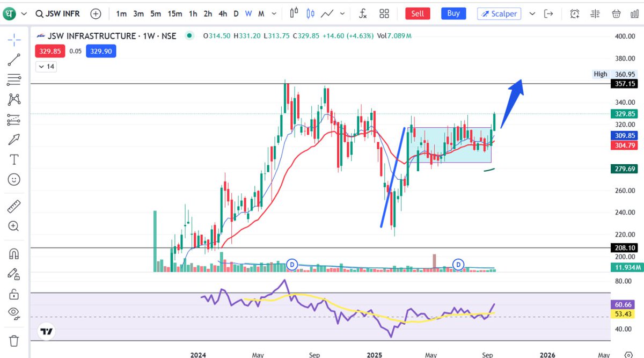Open the TradingView logo at chart corner
The height and width of the screenshot is (358, 644).
pyautogui.click(x=47, y=332)
